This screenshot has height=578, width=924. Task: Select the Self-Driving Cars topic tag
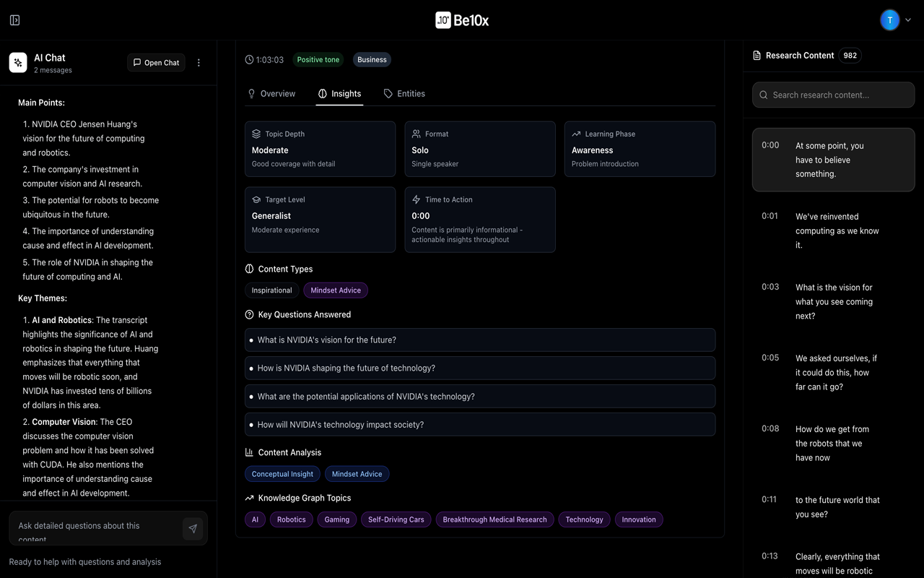point(396,519)
